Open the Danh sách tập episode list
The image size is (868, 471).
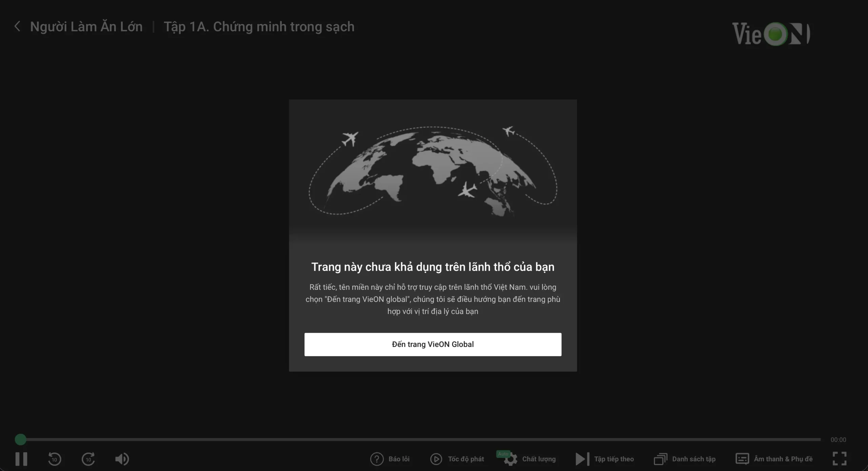click(685, 459)
